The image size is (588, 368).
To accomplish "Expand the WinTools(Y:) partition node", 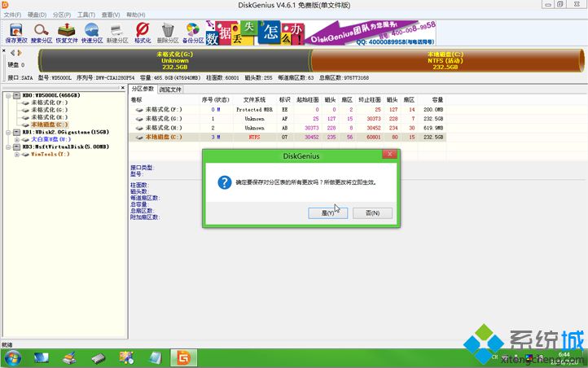I will tap(16, 154).
